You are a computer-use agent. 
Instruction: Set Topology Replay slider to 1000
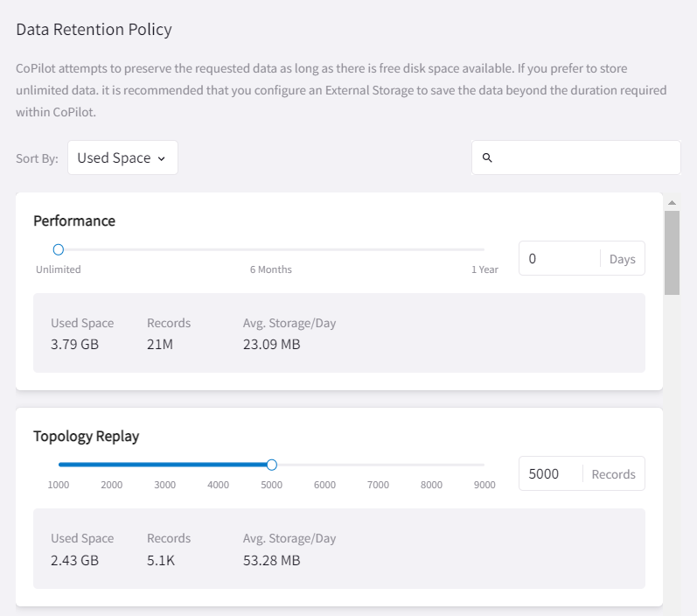[x=59, y=465]
